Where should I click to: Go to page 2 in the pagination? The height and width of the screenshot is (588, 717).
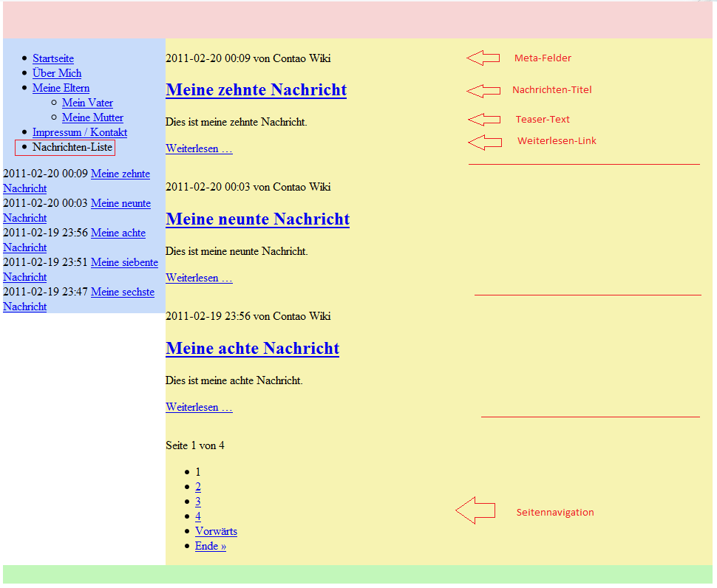click(198, 487)
